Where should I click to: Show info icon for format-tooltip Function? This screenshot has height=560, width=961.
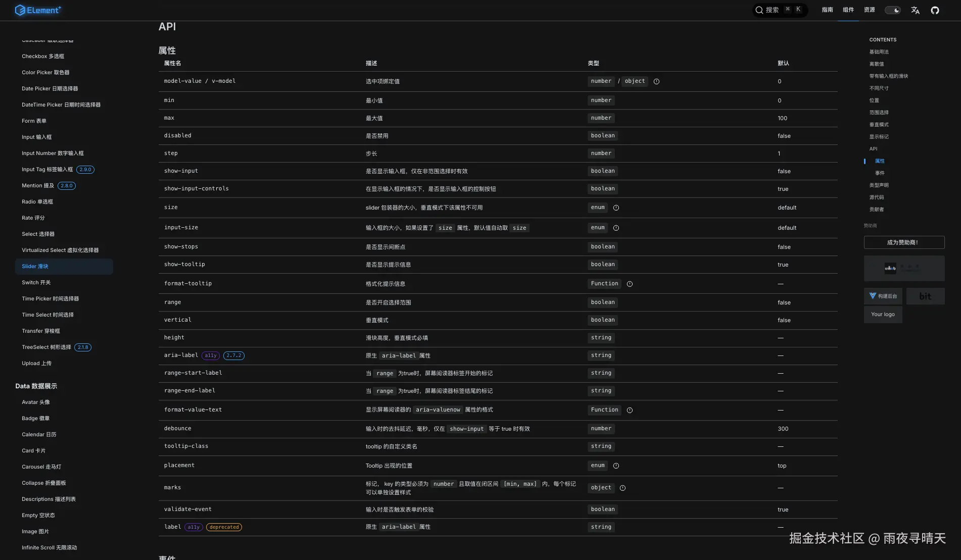630,284
